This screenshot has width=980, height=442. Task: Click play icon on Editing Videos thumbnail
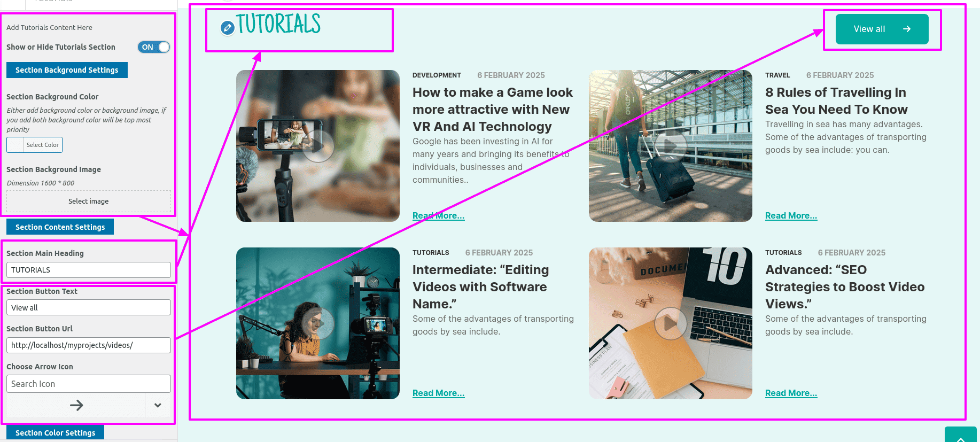pos(318,323)
